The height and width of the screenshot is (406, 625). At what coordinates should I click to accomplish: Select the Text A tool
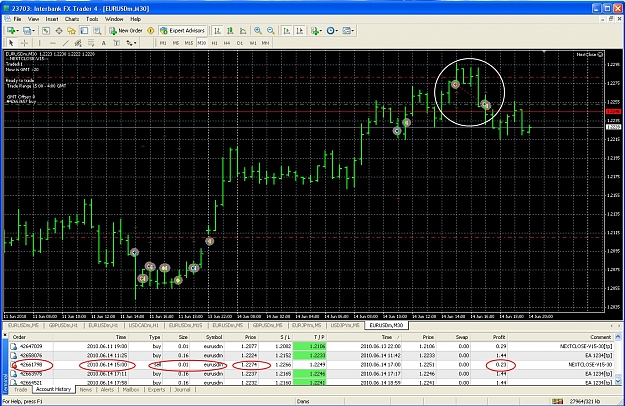click(104, 43)
